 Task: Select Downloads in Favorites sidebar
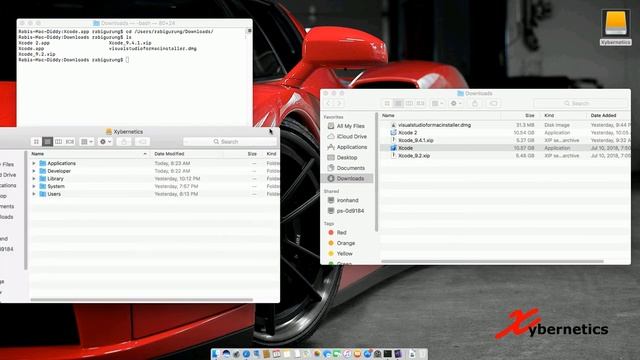pos(348,178)
